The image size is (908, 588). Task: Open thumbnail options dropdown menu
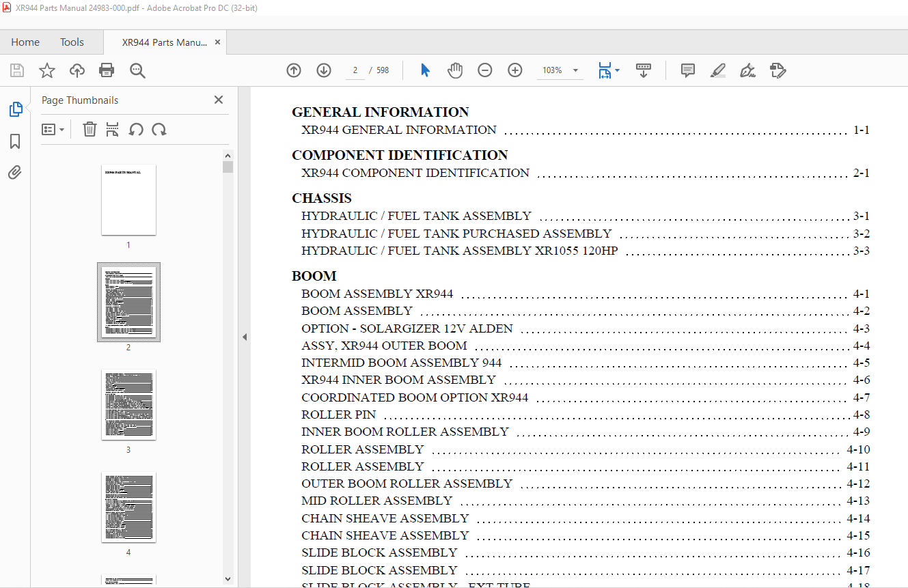point(53,129)
